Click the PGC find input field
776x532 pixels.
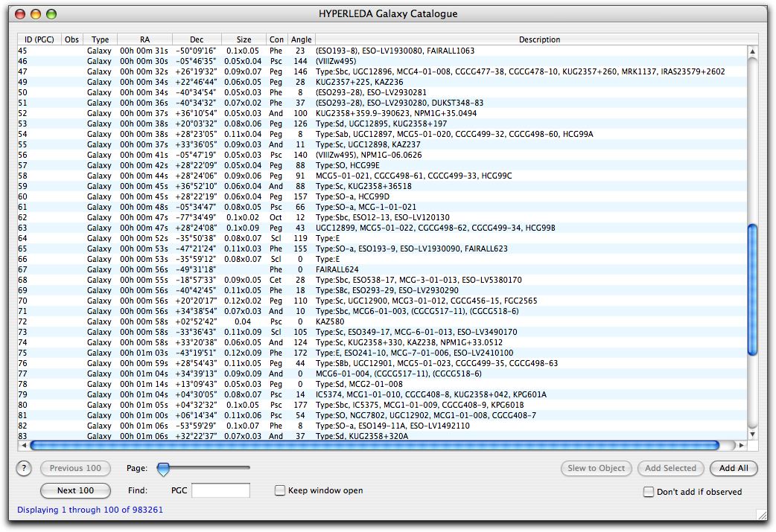[220, 490]
